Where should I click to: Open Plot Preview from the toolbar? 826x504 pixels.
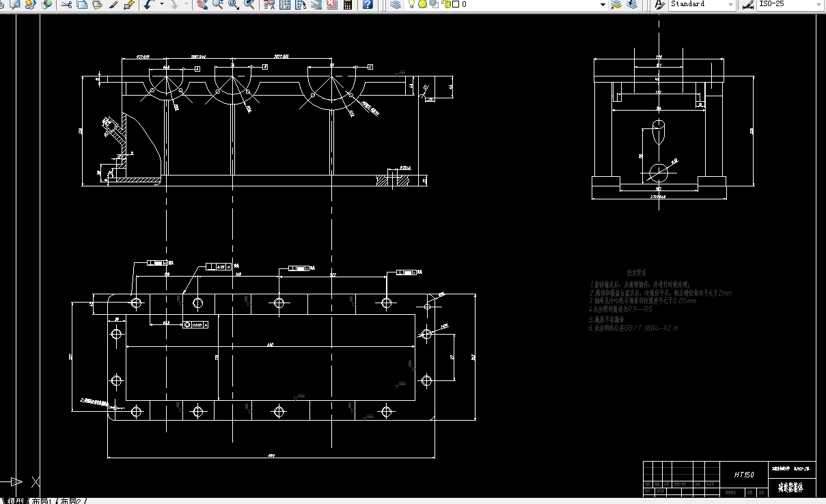(x=15, y=4)
